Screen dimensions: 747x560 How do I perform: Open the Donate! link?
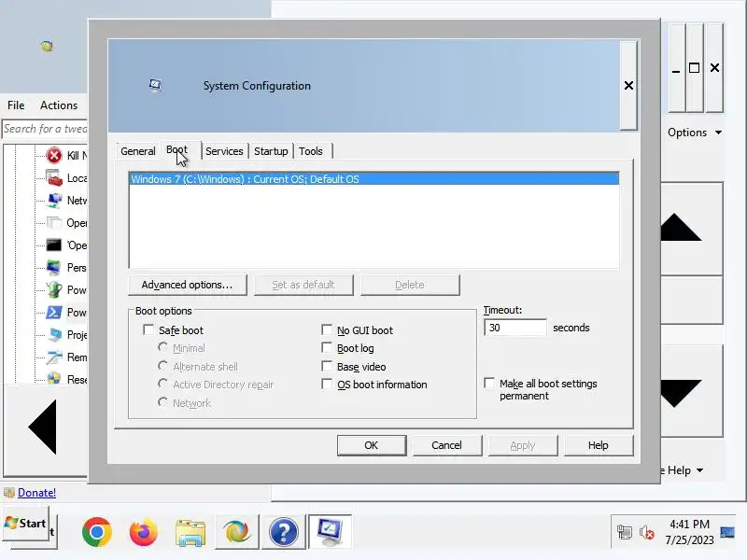tap(36, 493)
